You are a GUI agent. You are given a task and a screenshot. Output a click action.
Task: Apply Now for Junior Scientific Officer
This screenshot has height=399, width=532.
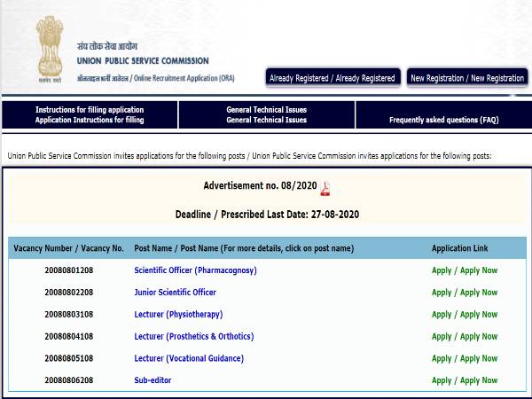click(x=465, y=293)
